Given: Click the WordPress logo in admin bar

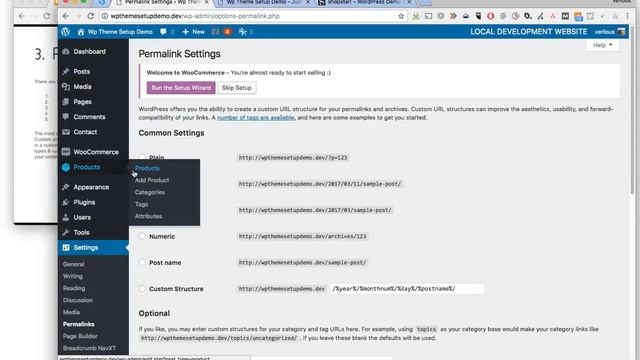Looking at the screenshot, I should 66,31.
